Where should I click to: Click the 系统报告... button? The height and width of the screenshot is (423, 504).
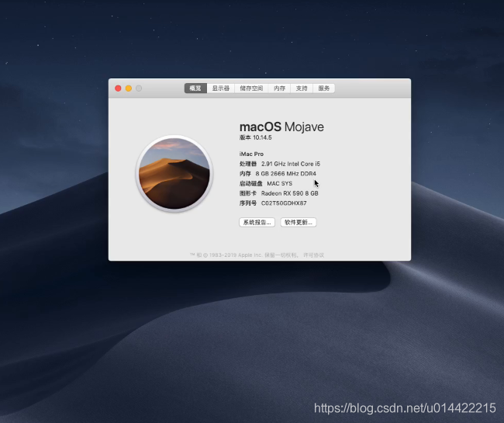tap(257, 222)
